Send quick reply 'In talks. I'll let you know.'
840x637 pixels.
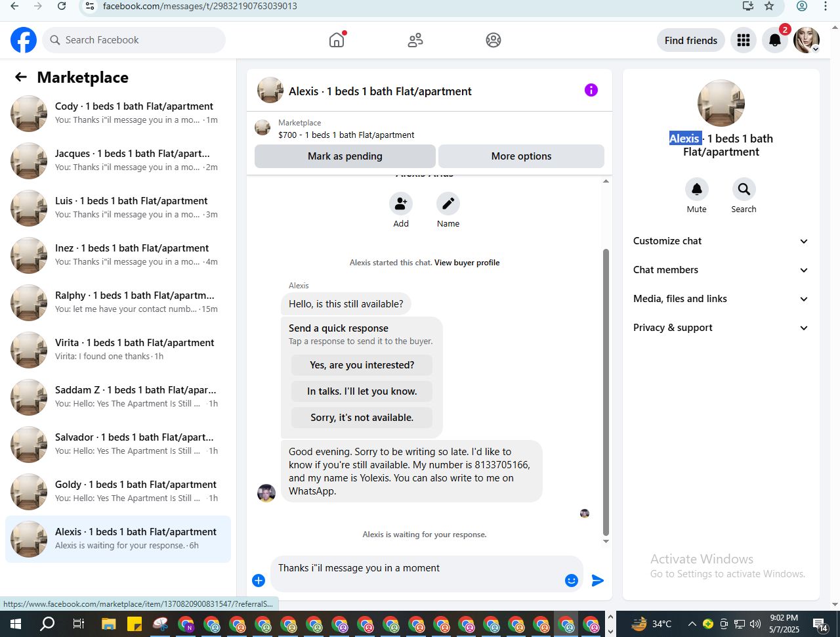coord(362,391)
